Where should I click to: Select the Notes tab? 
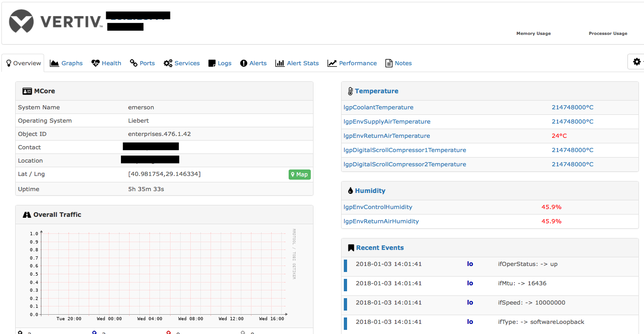[x=399, y=63]
